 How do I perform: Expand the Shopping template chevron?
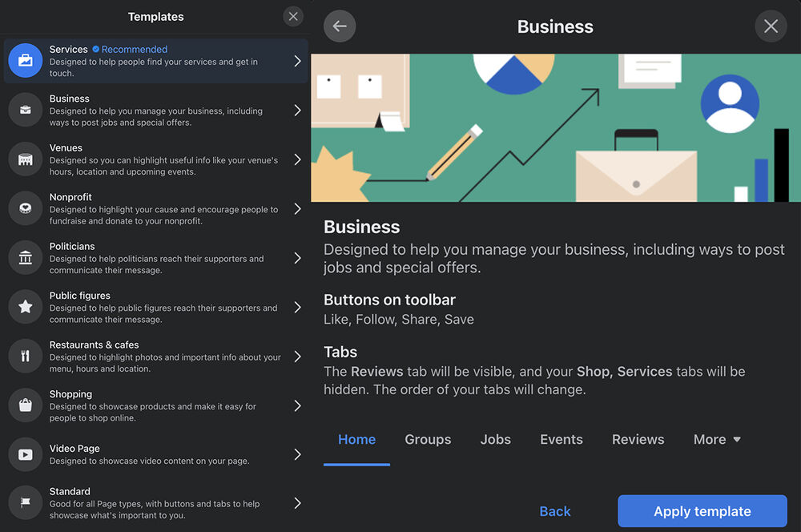[x=298, y=405]
